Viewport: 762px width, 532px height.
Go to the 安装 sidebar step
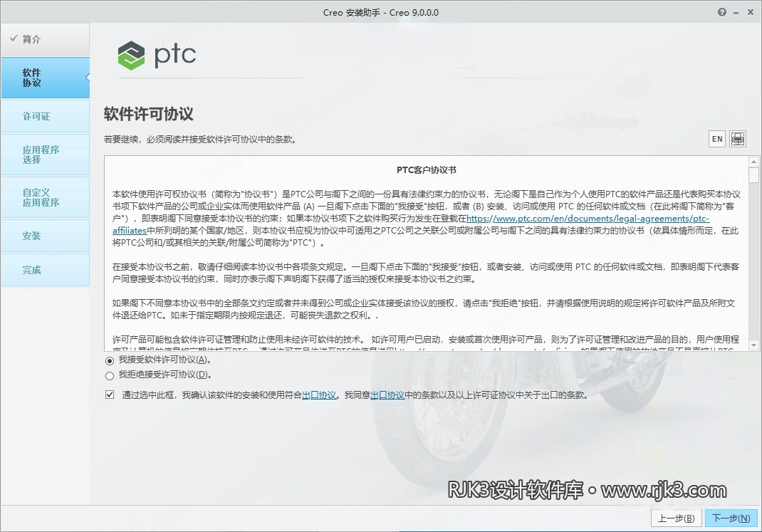click(x=45, y=236)
